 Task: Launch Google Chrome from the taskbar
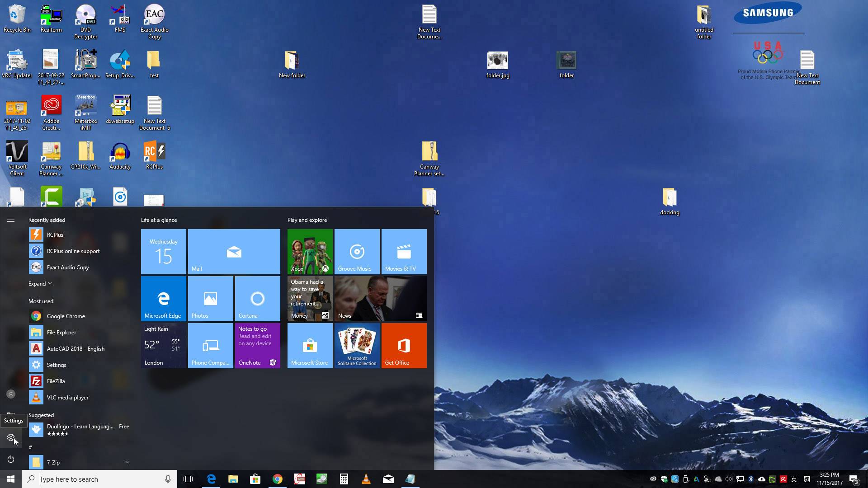click(278, 479)
